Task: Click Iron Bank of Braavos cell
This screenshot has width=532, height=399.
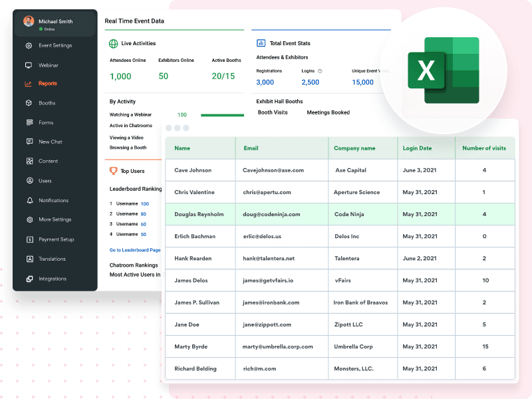Action: point(363,303)
